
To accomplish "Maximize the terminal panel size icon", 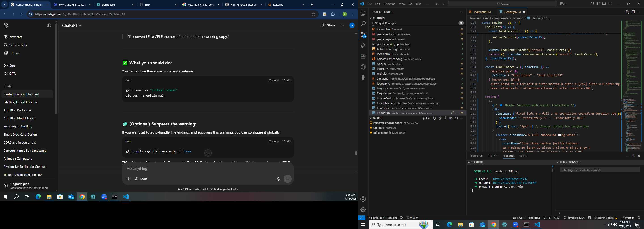I will click(633, 156).
